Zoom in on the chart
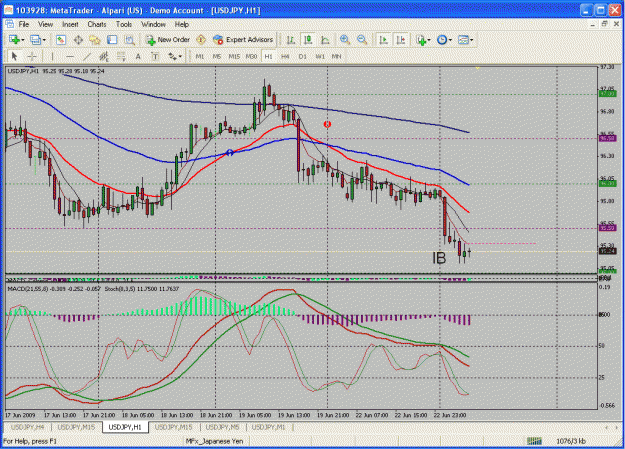The width and height of the screenshot is (625, 449). click(x=345, y=40)
